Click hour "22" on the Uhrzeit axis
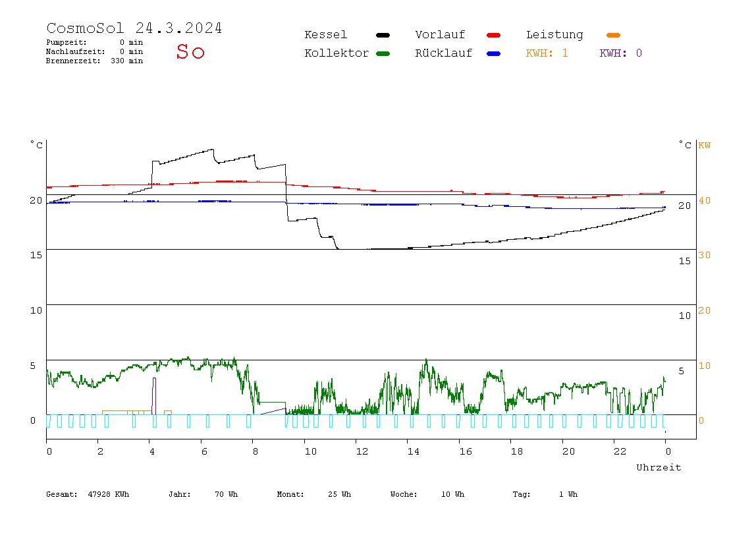756x535 pixels. (620, 451)
